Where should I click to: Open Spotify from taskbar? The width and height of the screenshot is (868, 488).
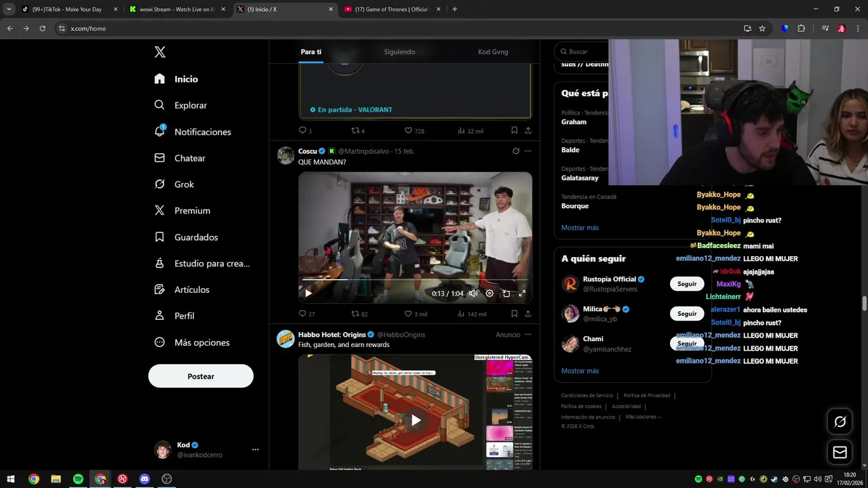point(78,479)
